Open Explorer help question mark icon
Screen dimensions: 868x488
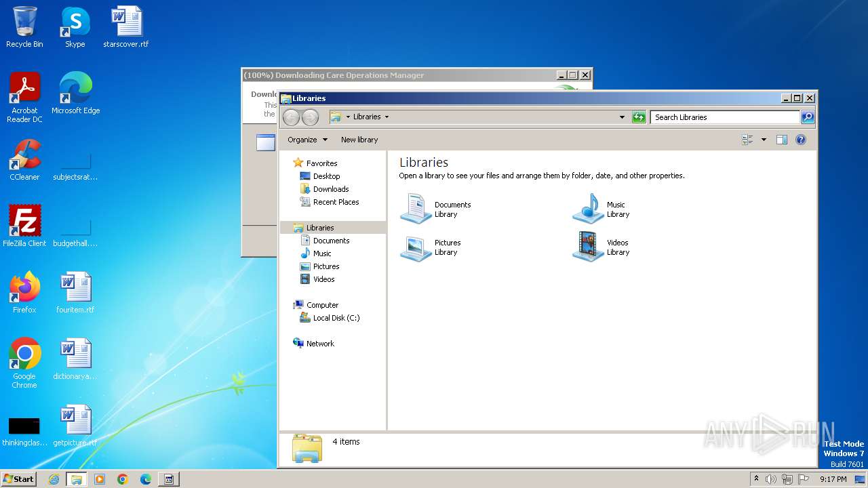801,140
